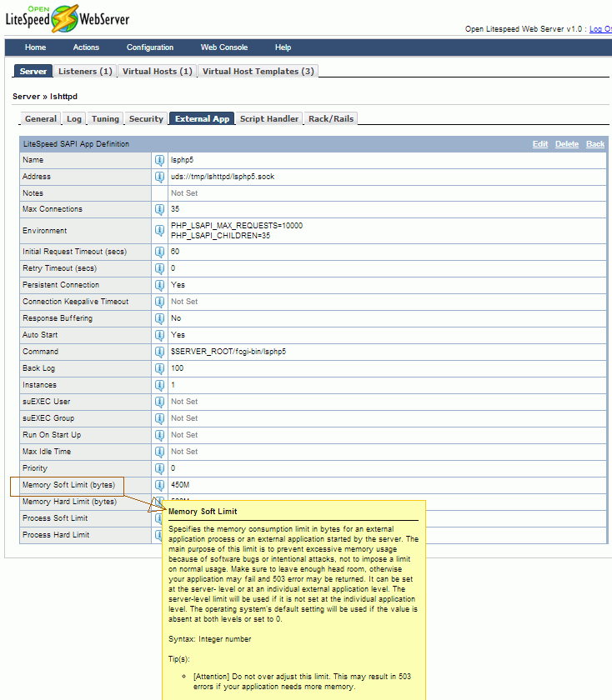This screenshot has width=612, height=700.
Task: Switch to the Log sub-tab
Action: pyautogui.click(x=74, y=118)
